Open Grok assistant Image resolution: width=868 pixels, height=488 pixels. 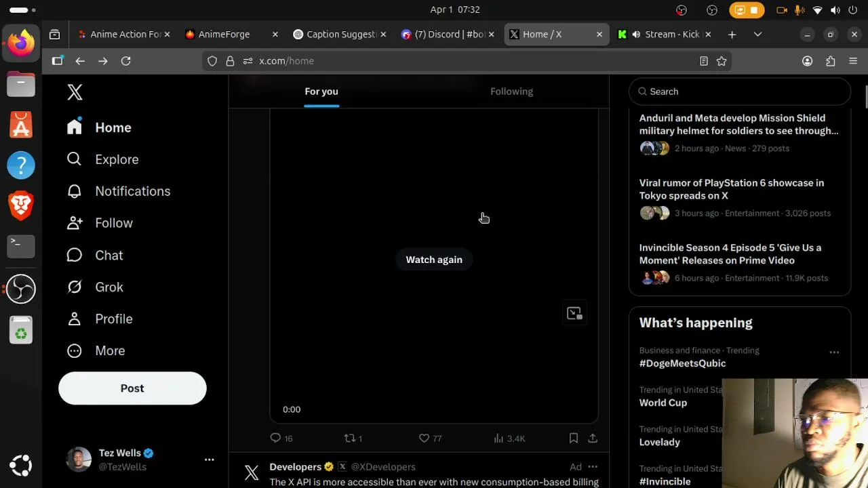coord(95,287)
